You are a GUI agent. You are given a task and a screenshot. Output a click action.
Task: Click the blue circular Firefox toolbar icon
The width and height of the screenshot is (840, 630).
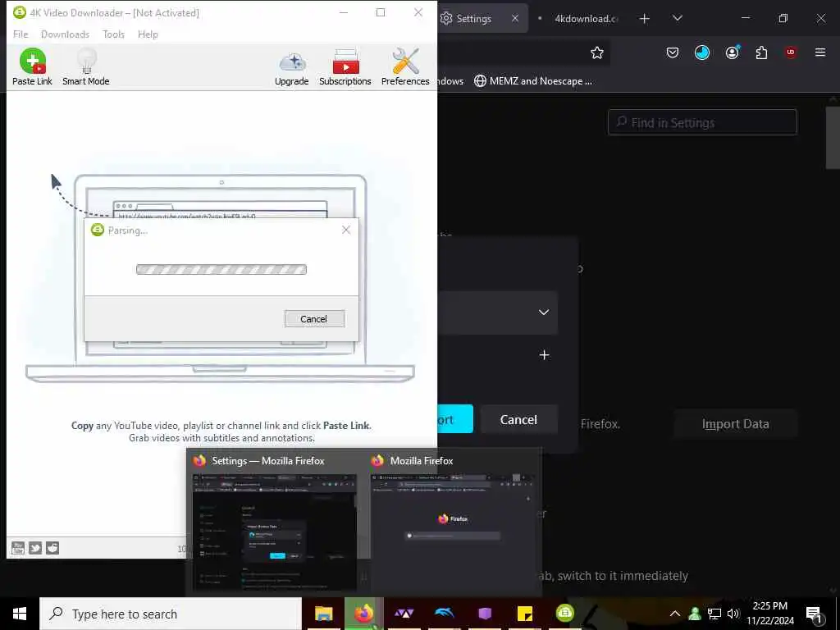702,52
